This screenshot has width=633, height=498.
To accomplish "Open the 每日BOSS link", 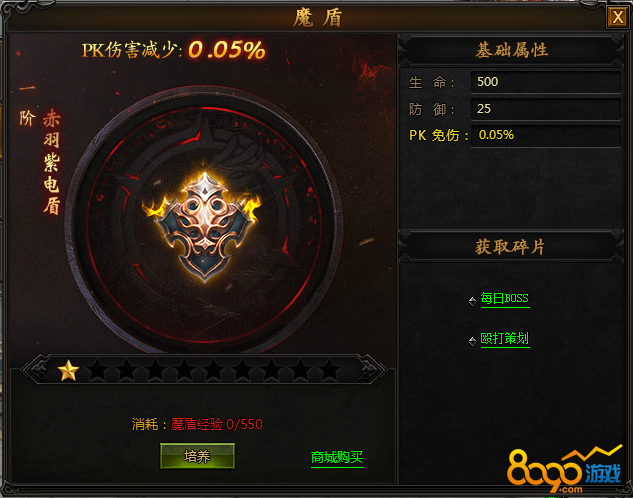I will pos(505,299).
